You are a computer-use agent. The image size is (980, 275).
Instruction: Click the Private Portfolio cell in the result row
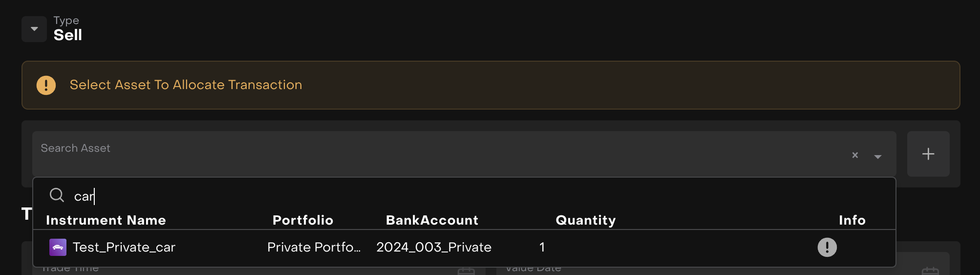(x=314, y=248)
